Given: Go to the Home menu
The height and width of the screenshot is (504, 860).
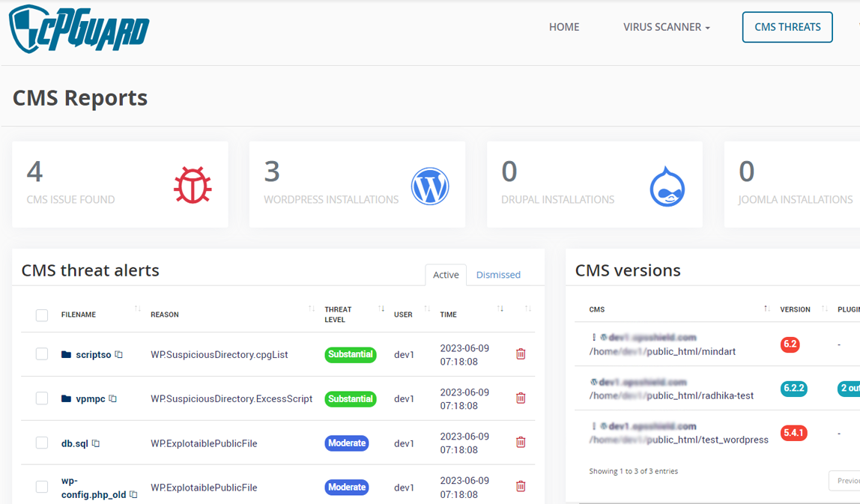Looking at the screenshot, I should coord(564,27).
